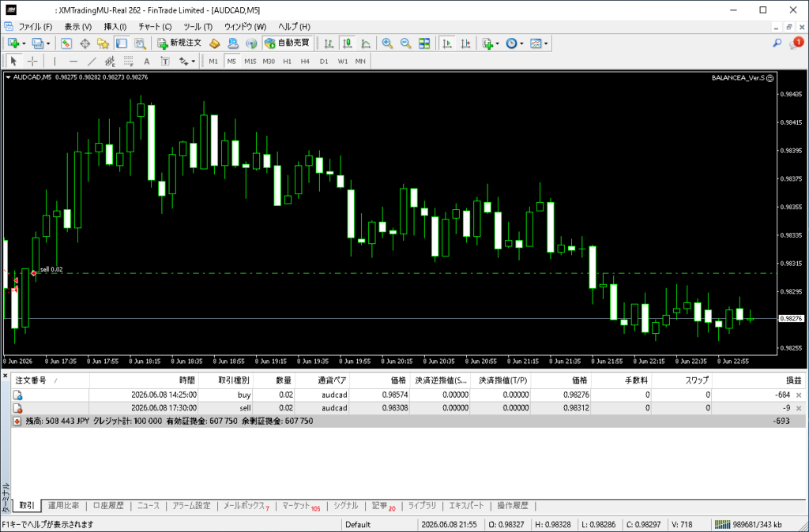Close the sell order with its x
This screenshot has width=809, height=532.
coord(799,408)
